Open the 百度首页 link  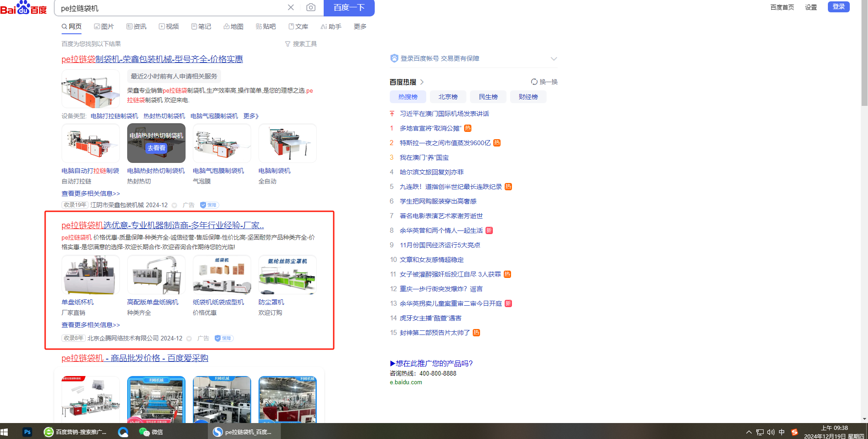pos(782,7)
